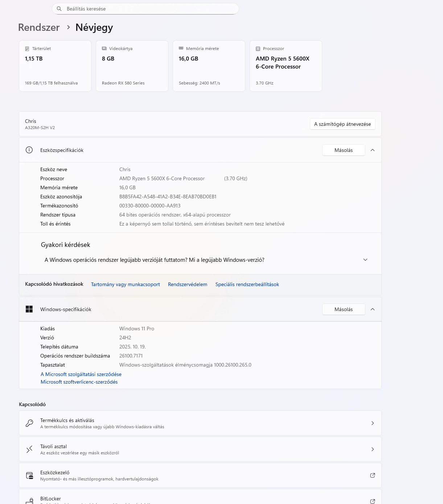Click A számítógép átnevezése button
Image resolution: width=443 pixels, height=504 pixels.
[x=342, y=124]
